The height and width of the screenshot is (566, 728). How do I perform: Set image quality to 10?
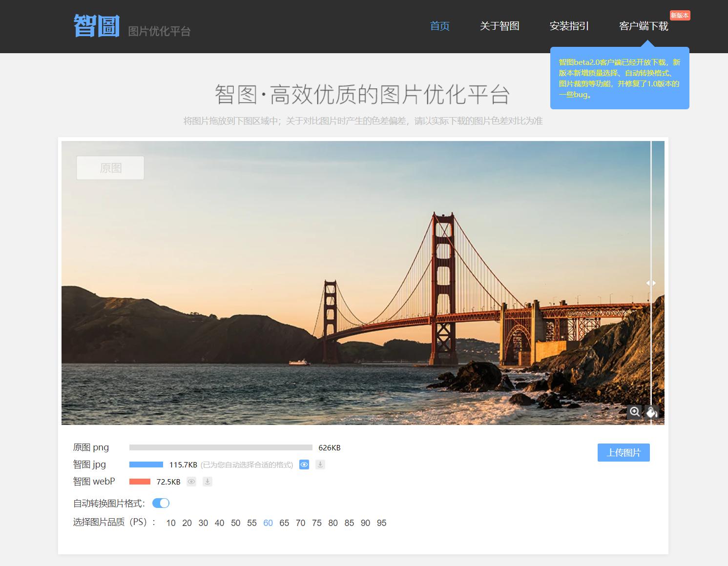click(171, 523)
